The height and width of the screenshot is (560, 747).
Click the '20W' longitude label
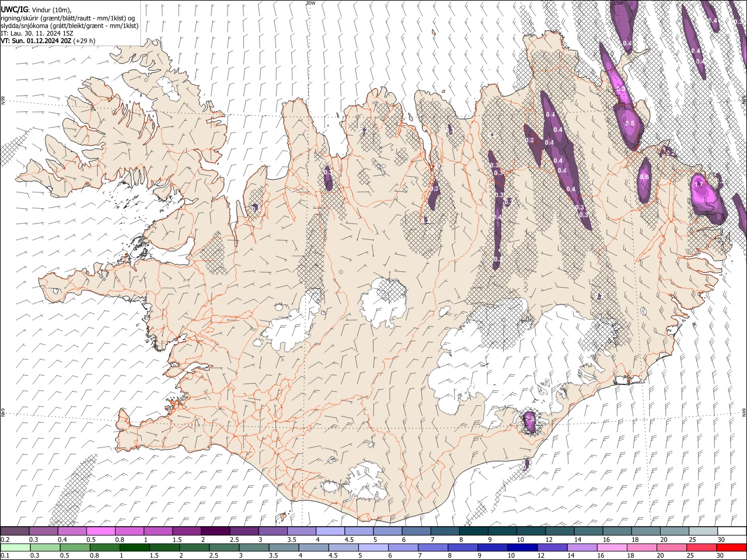pyautogui.click(x=310, y=3)
